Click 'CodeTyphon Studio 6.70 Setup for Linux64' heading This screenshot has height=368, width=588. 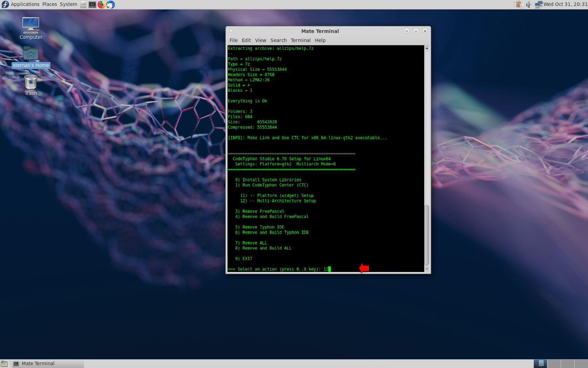(282, 159)
